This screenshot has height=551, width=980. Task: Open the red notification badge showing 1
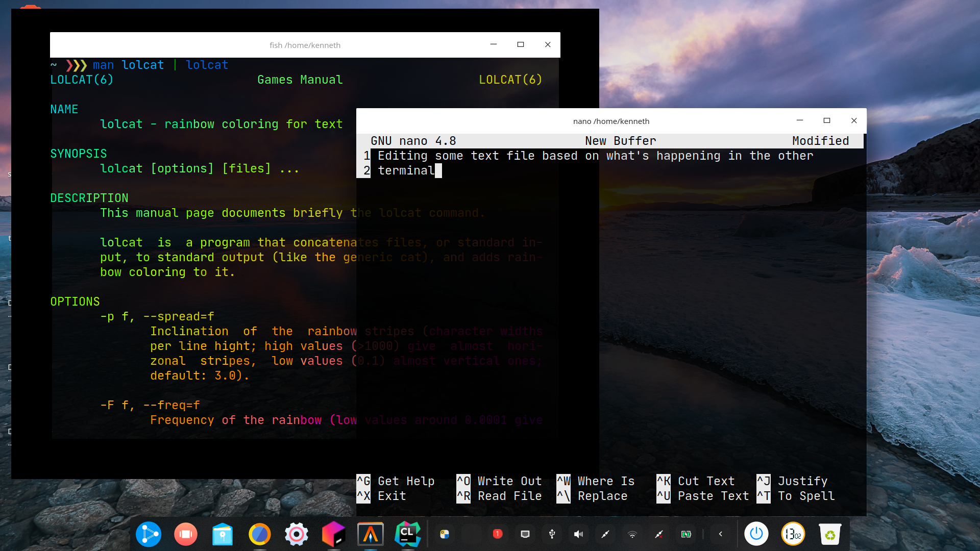[x=498, y=534]
